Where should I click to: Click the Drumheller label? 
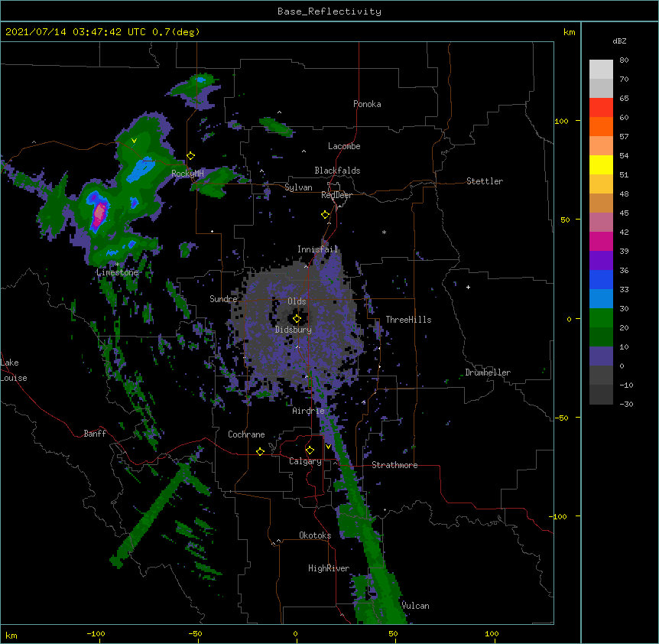point(488,372)
